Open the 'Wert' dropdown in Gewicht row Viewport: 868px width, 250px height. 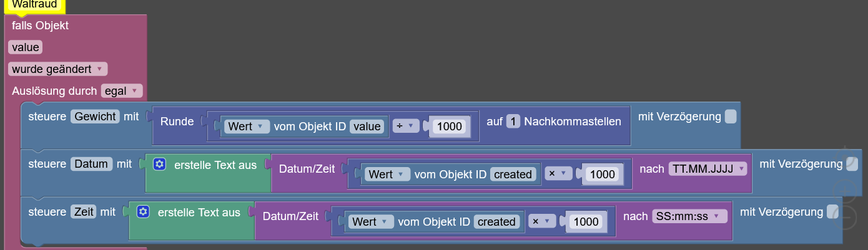pyautogui.click(x=247, y=127)
